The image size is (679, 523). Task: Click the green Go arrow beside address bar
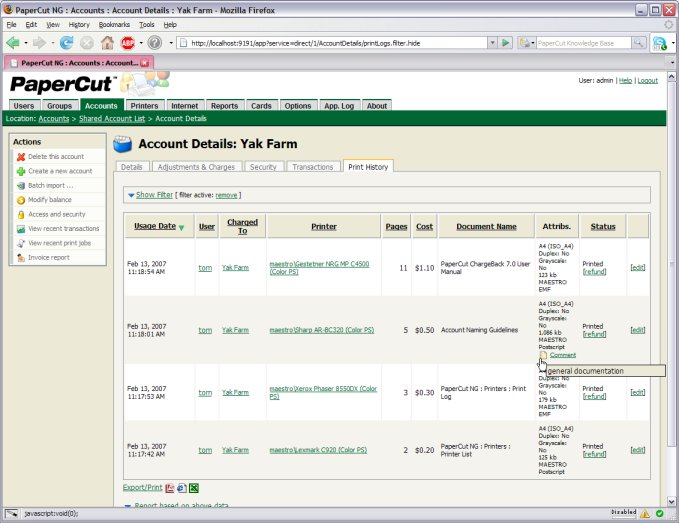point(505,43)
